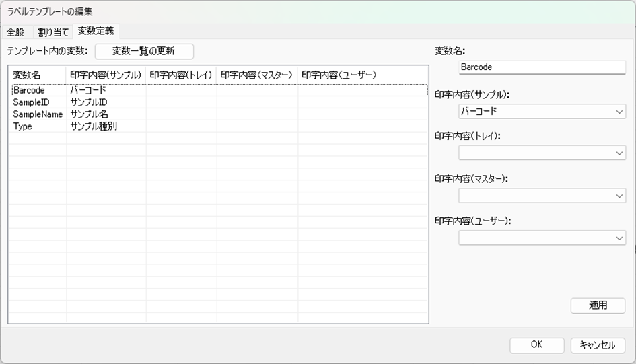Click the 印字内容(トレイ) column header
The width and height of the screenshot is (636, 364).
[181, 75]
